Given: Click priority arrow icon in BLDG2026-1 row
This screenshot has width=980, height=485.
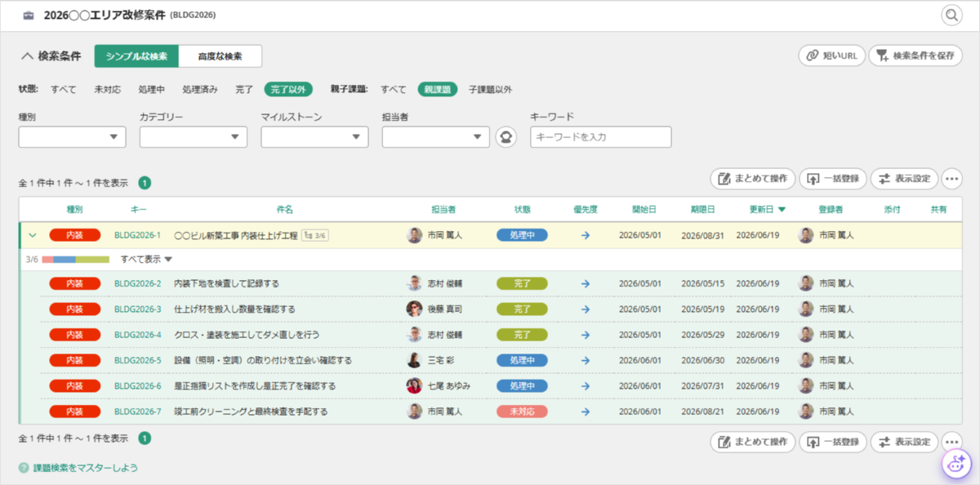Looking at the screenshot, I should coord(586,235).
